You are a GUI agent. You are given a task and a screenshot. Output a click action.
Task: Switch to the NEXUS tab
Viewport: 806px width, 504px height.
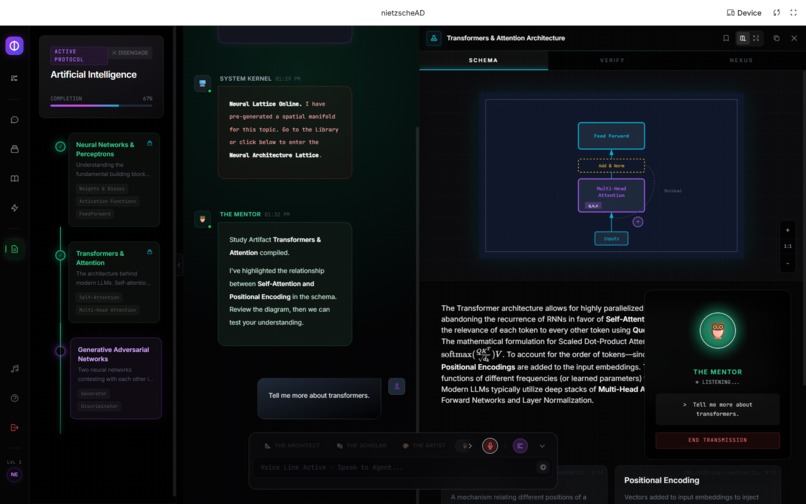click(741, 60)
